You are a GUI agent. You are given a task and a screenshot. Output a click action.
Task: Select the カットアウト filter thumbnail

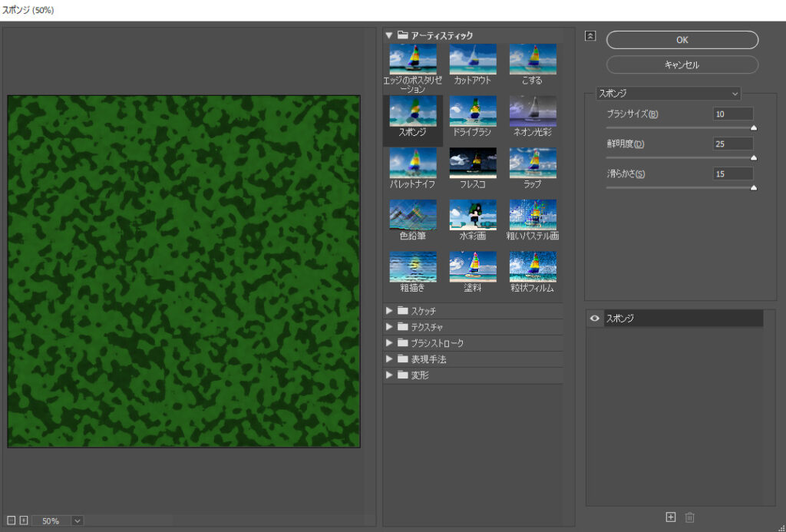click(x=473, y=60)
